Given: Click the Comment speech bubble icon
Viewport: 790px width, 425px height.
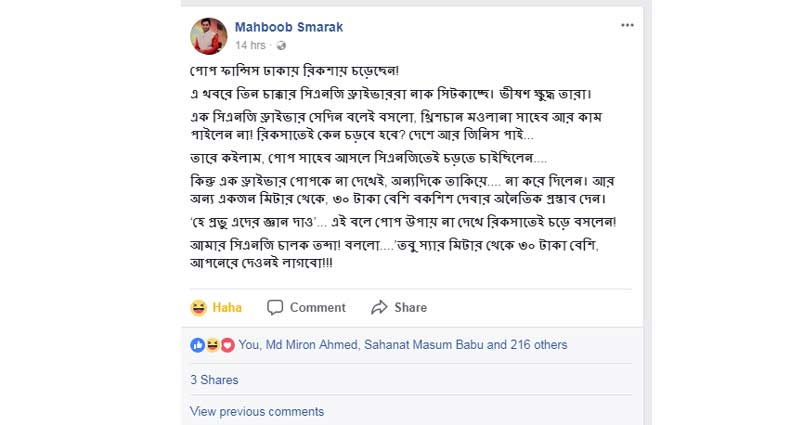Looking at the screenshot, I should (275, 308).
